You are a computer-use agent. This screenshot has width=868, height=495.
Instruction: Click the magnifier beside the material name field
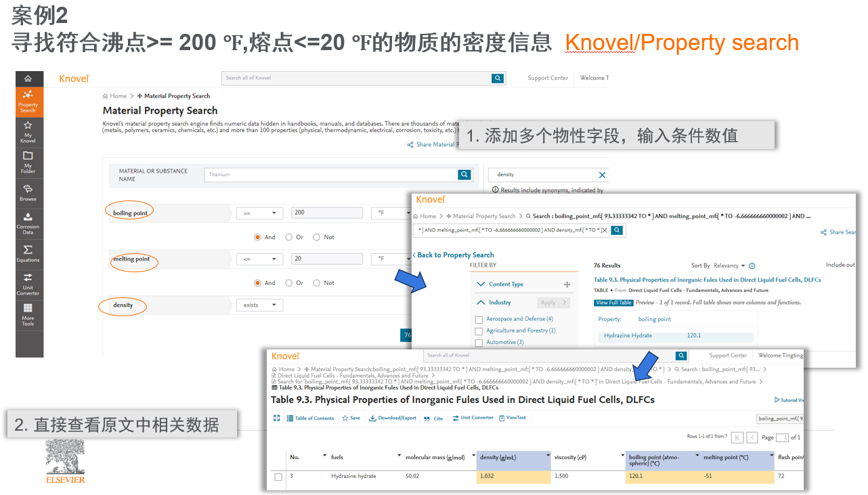point(464,175)
